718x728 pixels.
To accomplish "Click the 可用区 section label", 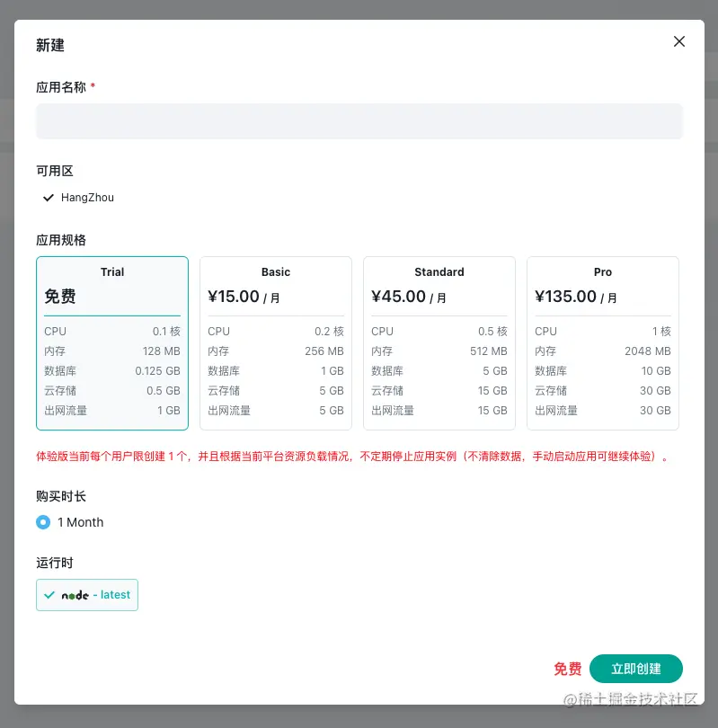I will point(55,171).
